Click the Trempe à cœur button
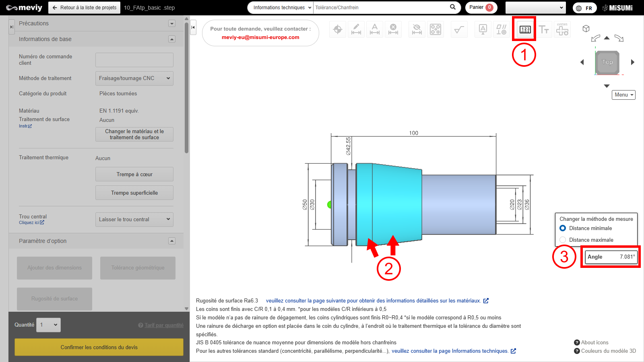644x362 pixels. (x=134, y=175)
